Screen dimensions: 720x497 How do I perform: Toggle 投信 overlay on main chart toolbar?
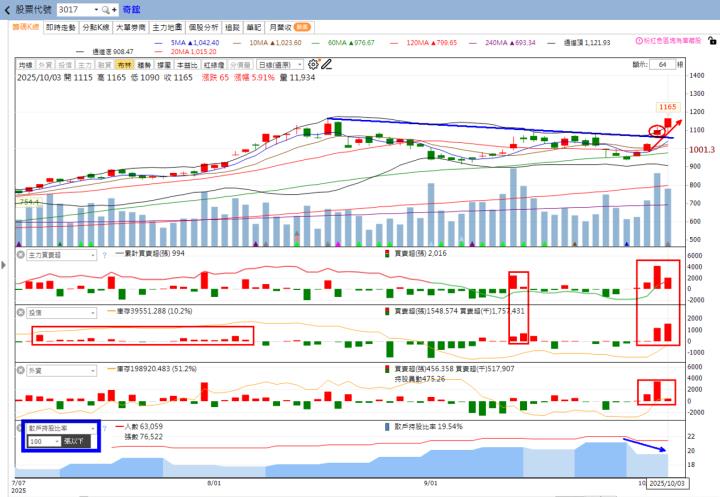65,65
